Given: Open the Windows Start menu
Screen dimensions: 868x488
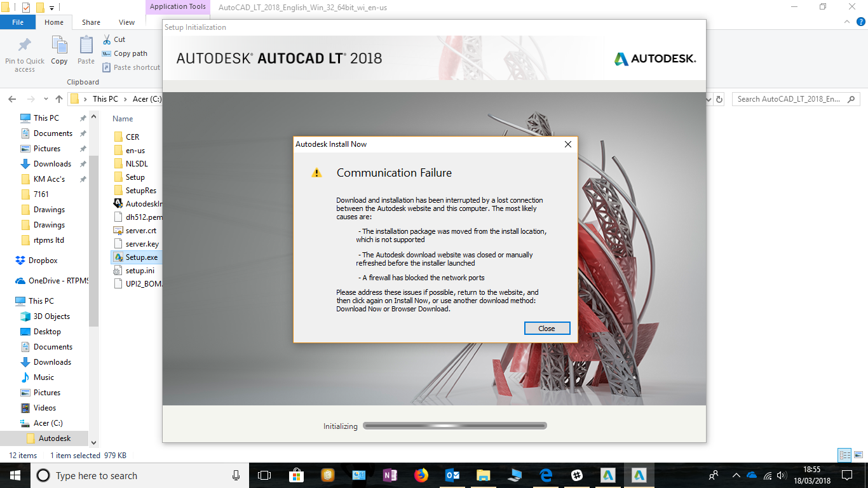Looking at the screenshot, I should point(15,475).
